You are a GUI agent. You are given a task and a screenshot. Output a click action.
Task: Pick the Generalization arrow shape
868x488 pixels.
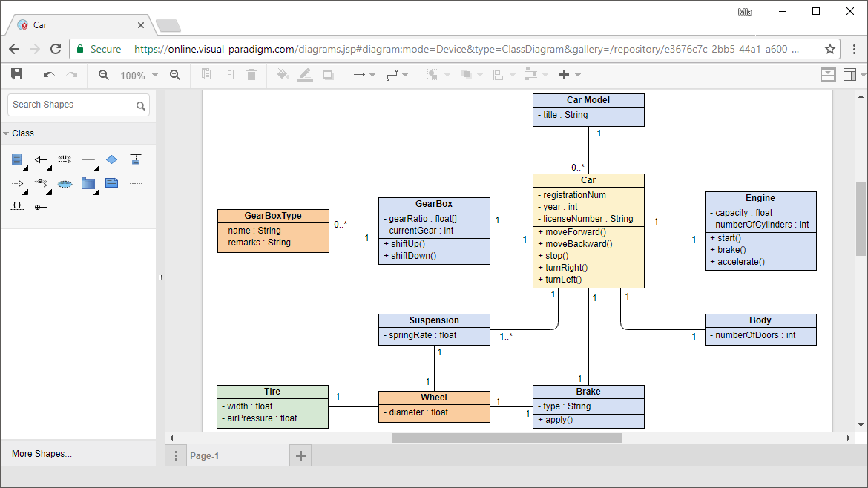point(41,160)
